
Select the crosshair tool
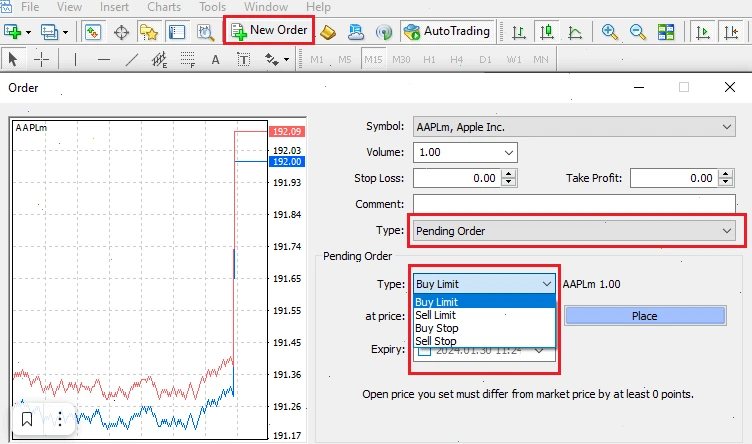tap(42, 59)
